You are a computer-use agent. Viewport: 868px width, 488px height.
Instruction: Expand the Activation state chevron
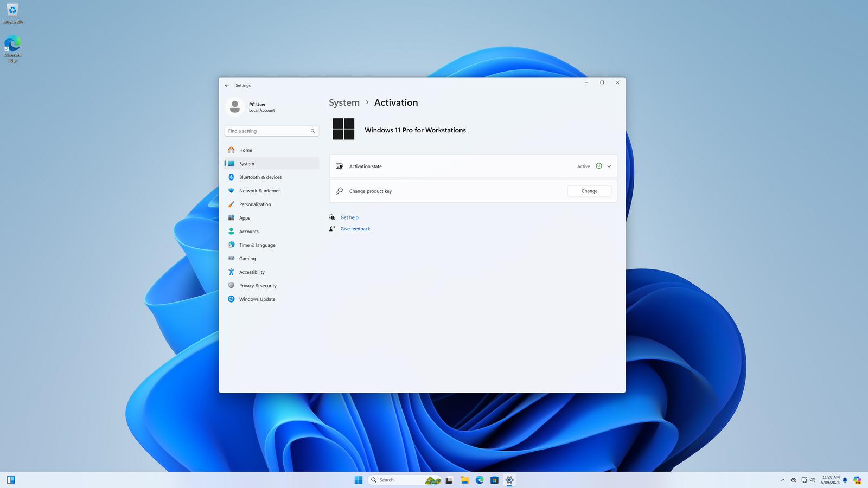pyautogui.click(x=609, y=166)
